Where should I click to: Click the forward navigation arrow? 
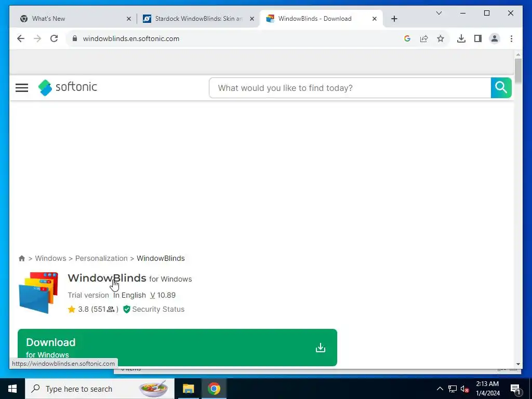pos(37,38)
